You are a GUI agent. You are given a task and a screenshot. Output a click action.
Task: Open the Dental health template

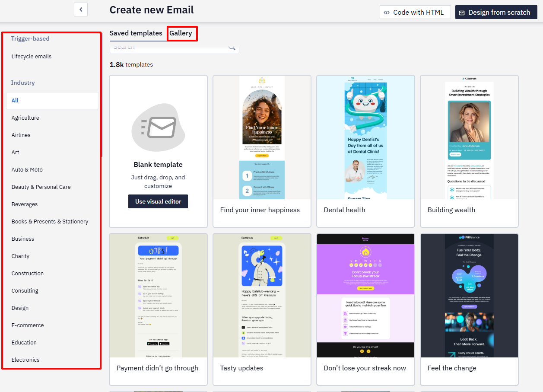click(x=365, y=151)
